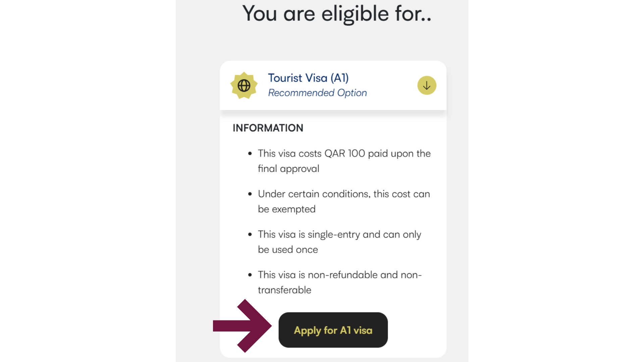Click the bullet dot before single-entry line
644x362 pixels.
pyautogui.click(x=250, y=235)
